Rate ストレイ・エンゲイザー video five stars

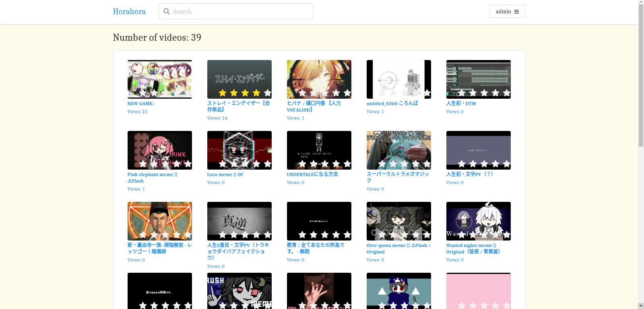(x=268, y=93)
